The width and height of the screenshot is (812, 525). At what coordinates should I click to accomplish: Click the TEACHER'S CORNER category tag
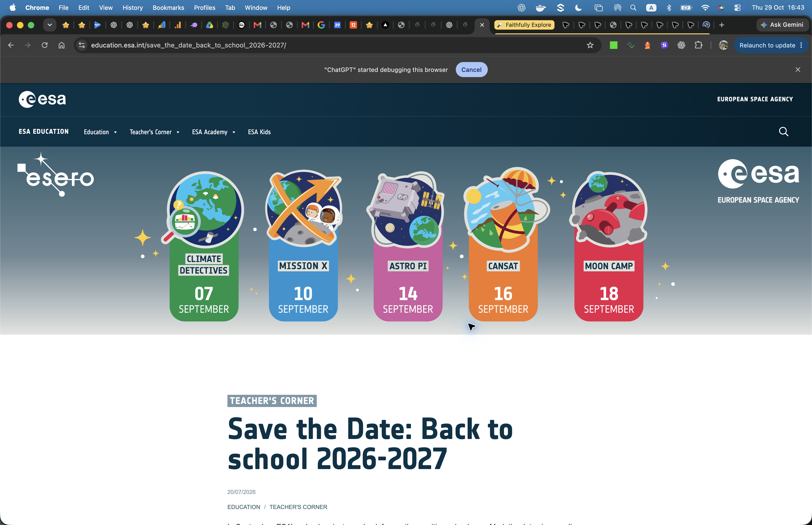point(272,401)
